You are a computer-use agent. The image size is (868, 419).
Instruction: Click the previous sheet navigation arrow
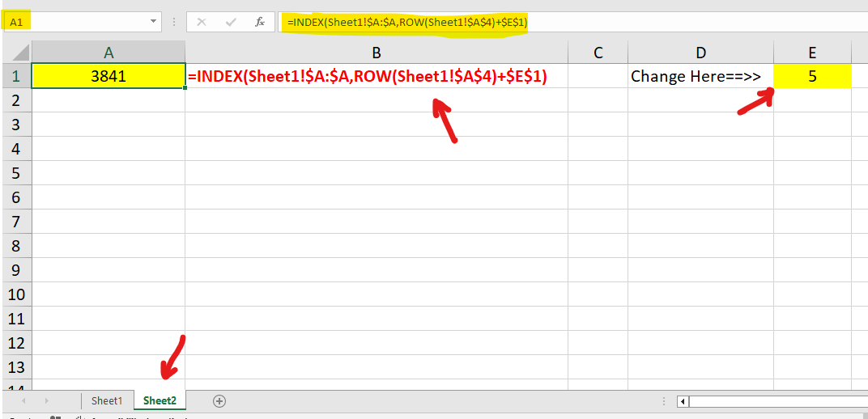(x=23, y=400)
